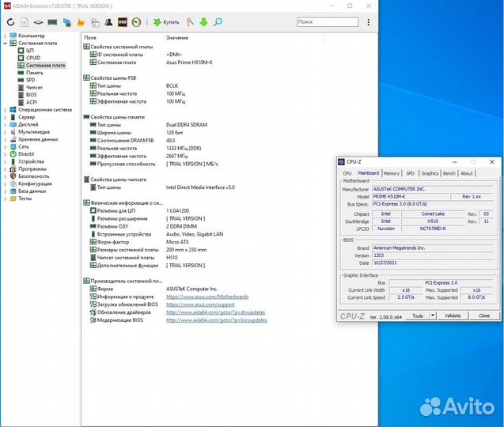Screen dimensions: 504x427
Task: Click the Поиск search input field
Action: tap(328, 22)
